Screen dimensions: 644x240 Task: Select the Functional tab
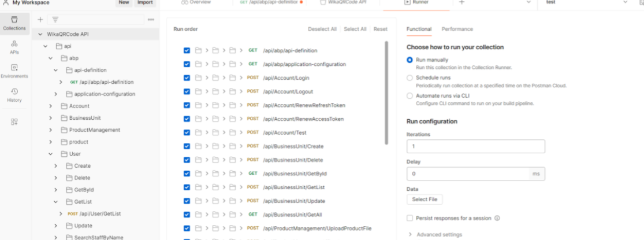[419, 29]
